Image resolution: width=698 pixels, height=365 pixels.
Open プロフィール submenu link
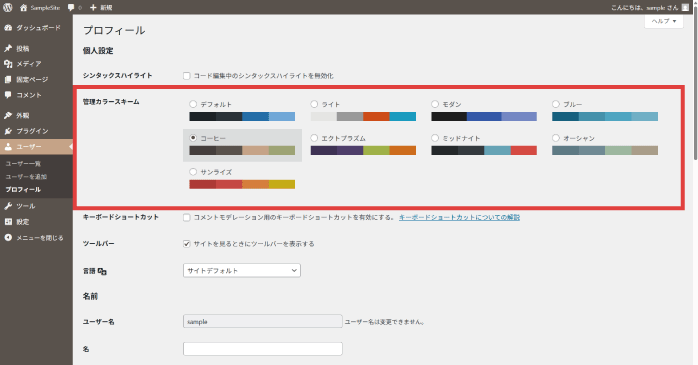pos(23,190)
